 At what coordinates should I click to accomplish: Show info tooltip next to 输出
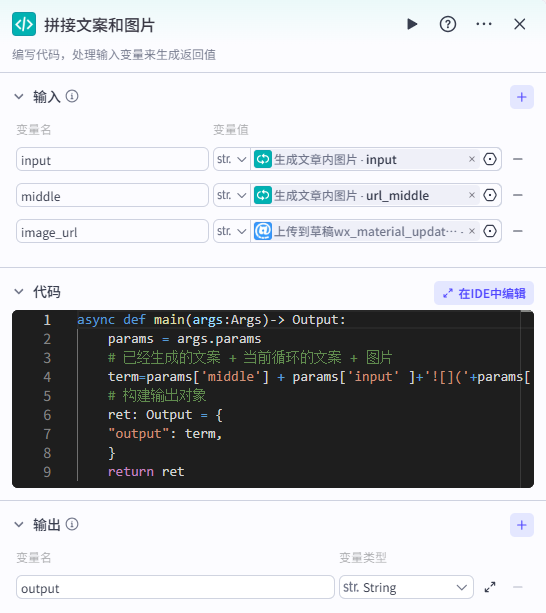click(x=72, y=524)
